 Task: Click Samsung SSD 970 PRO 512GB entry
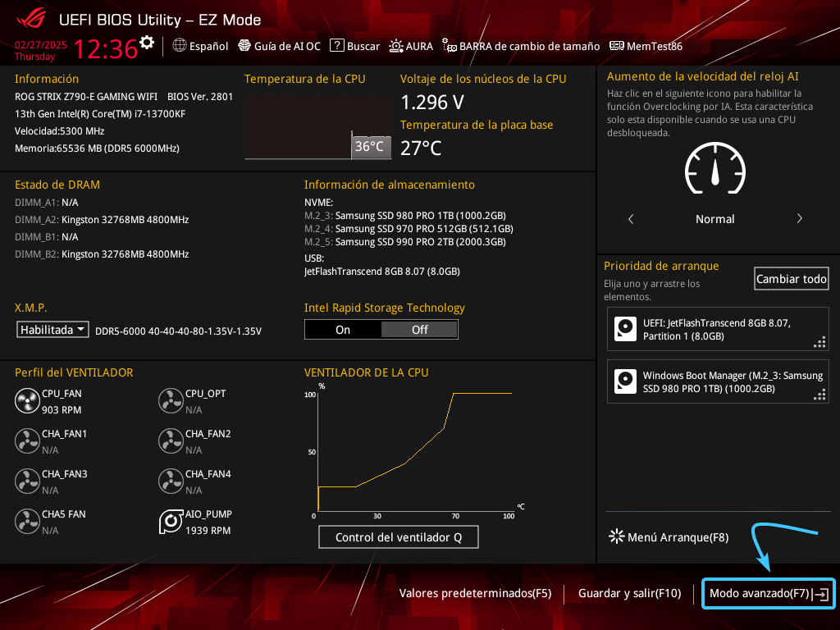tap(409, 229)
